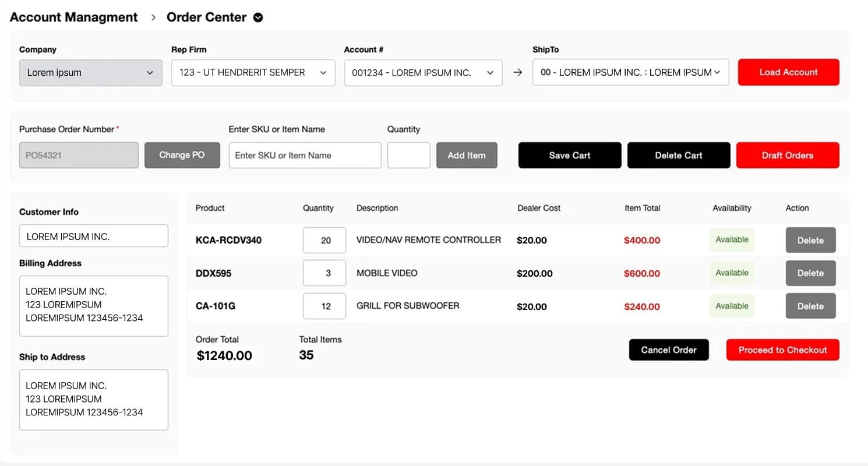Click the Load Account button
This screenshot has width=868, height=466.
click(789, 72)
